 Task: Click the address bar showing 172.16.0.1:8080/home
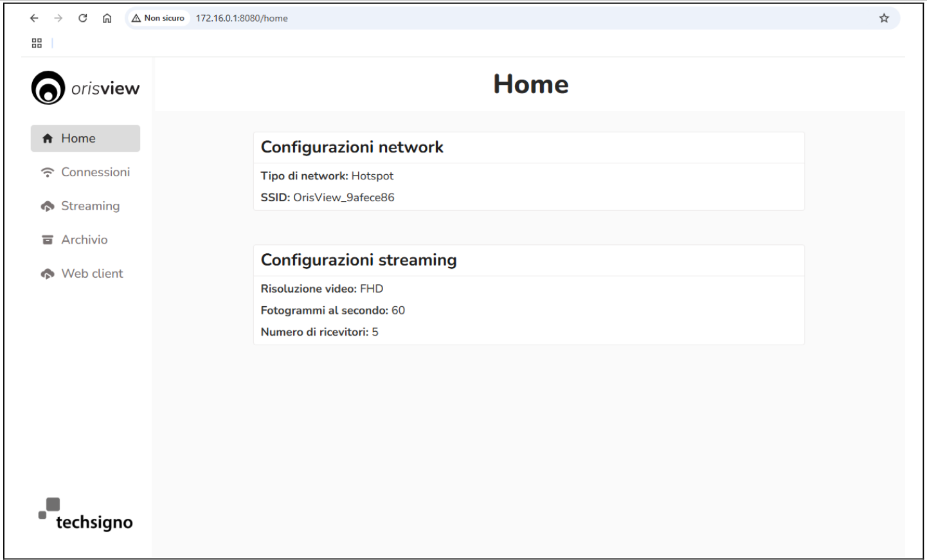pyautogui.click(x=241, y=18)
